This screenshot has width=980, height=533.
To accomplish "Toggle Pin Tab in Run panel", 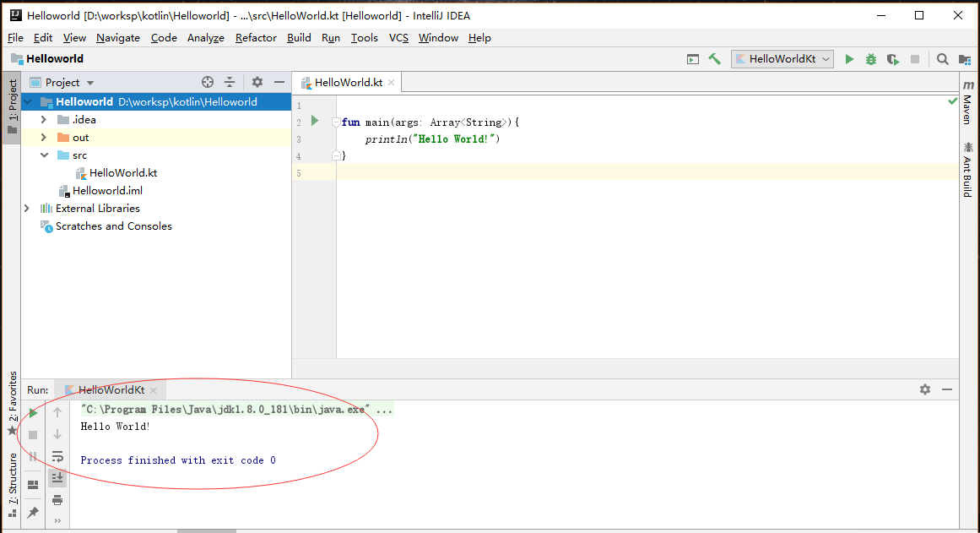I will pyautogui.click(x=33, y=513).
